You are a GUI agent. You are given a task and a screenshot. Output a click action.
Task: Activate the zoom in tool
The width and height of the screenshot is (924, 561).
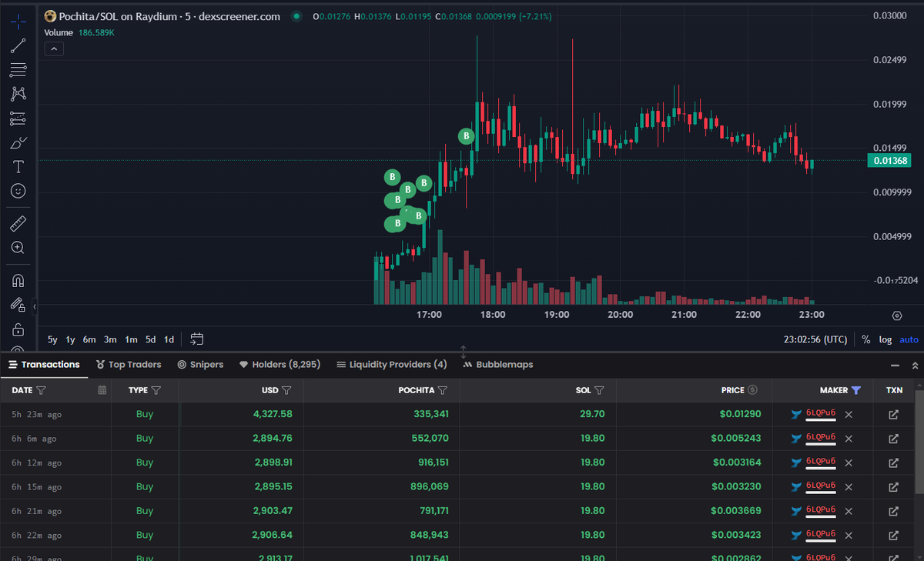[18, 248]
